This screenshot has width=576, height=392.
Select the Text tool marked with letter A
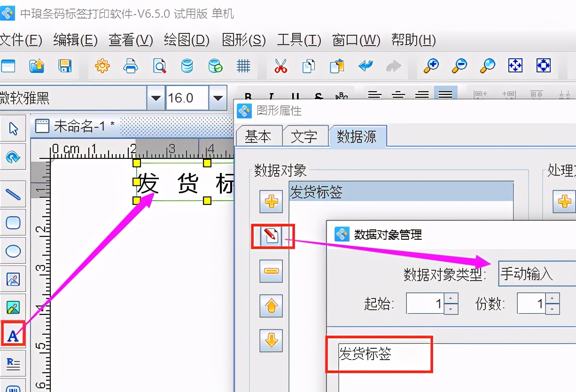(13, 335)
